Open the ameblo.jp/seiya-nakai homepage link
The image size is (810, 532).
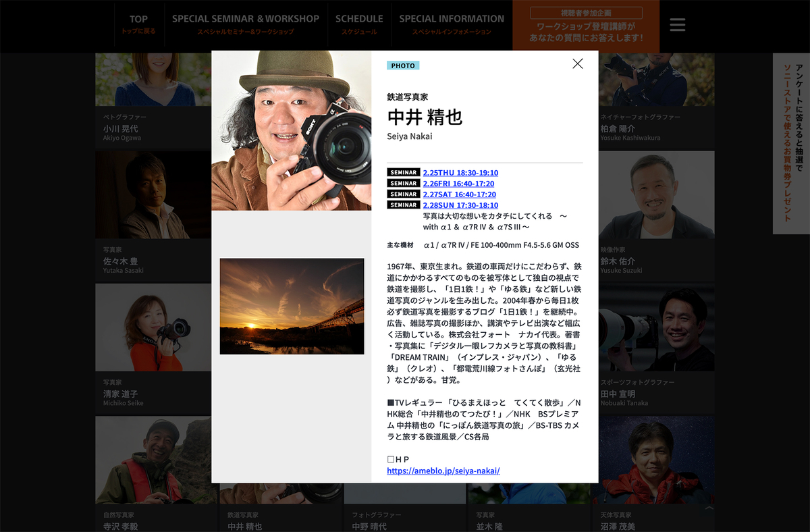(443, 471)
